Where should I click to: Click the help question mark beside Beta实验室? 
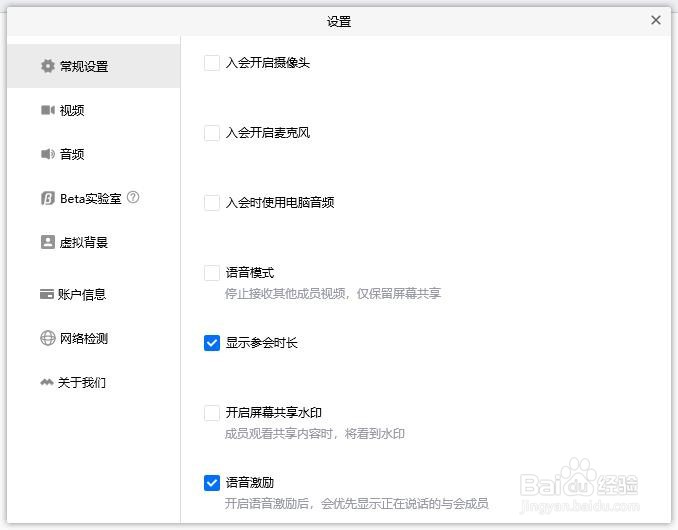click(x=133, y=198)
